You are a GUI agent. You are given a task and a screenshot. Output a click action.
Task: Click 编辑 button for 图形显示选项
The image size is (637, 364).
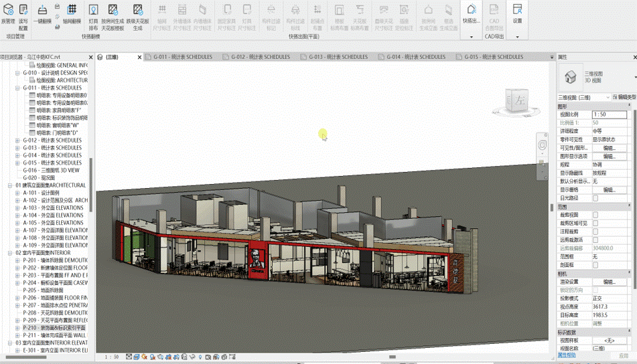(608, 156)
